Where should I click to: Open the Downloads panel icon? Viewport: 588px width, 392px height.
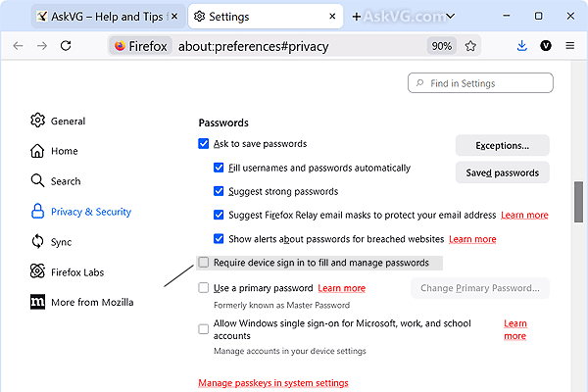[x=521, y=46]
